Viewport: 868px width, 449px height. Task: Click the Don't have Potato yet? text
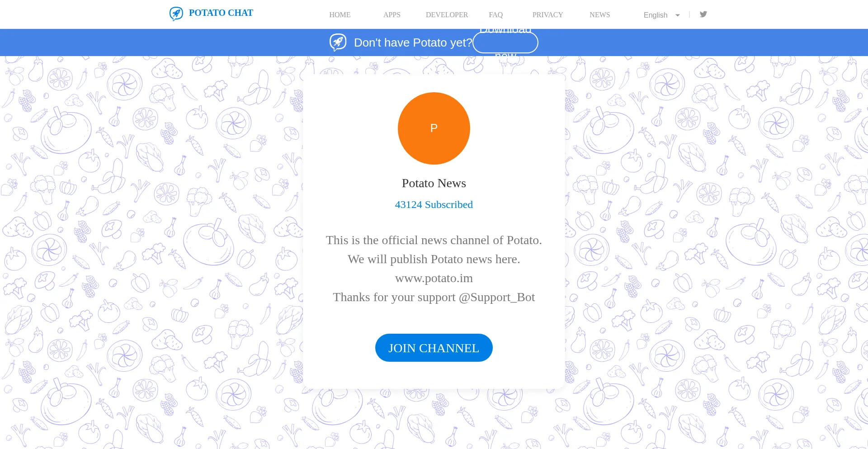coord(413,43)
